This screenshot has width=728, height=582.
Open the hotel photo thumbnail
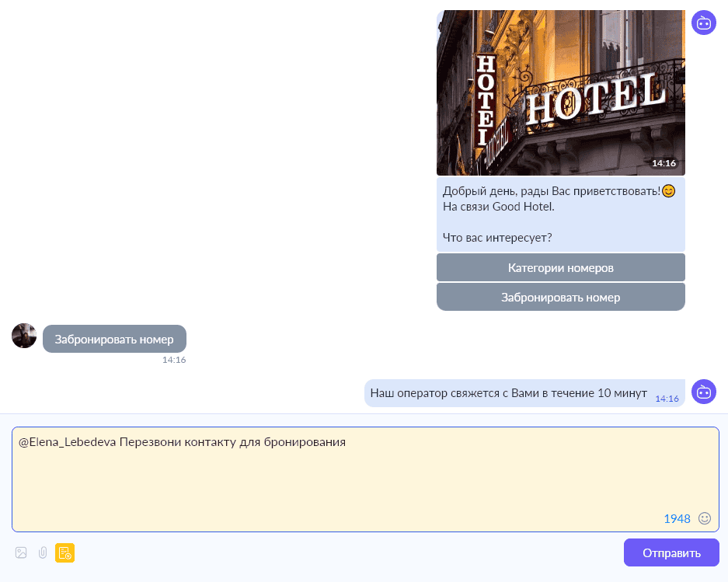click(560, 93)
